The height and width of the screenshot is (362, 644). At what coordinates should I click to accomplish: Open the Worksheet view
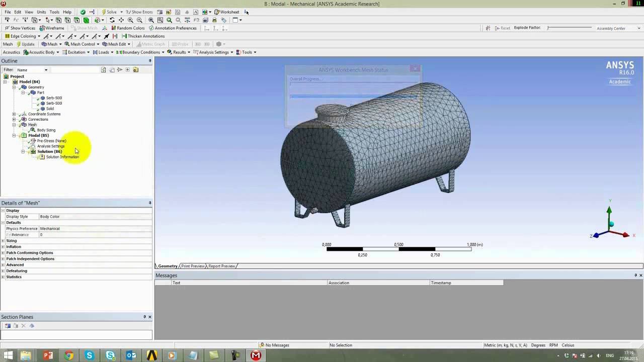tap(226, 12)
